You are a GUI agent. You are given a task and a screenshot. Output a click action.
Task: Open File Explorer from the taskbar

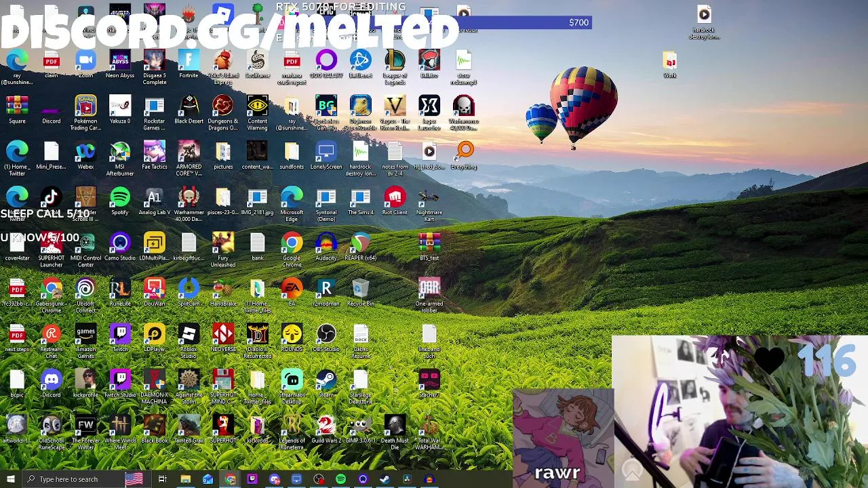(185, 479)
